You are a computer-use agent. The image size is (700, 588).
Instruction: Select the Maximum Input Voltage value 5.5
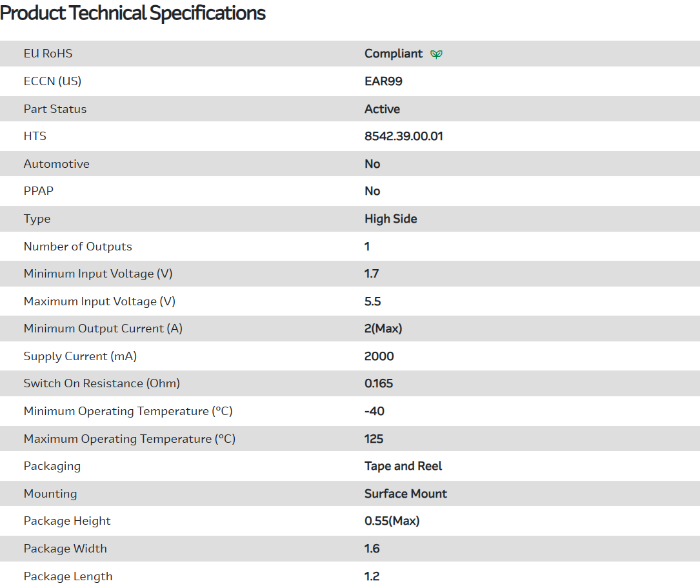point(373,301)
